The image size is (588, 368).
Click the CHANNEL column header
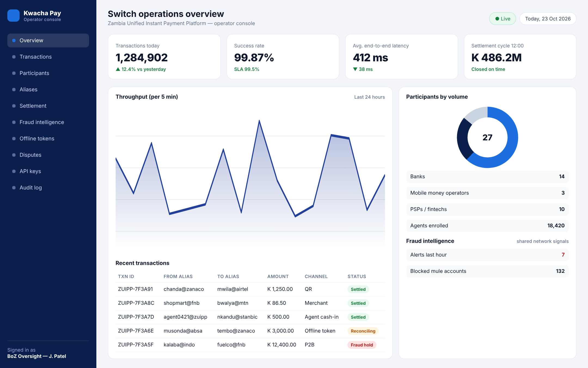tap(316, 276)
